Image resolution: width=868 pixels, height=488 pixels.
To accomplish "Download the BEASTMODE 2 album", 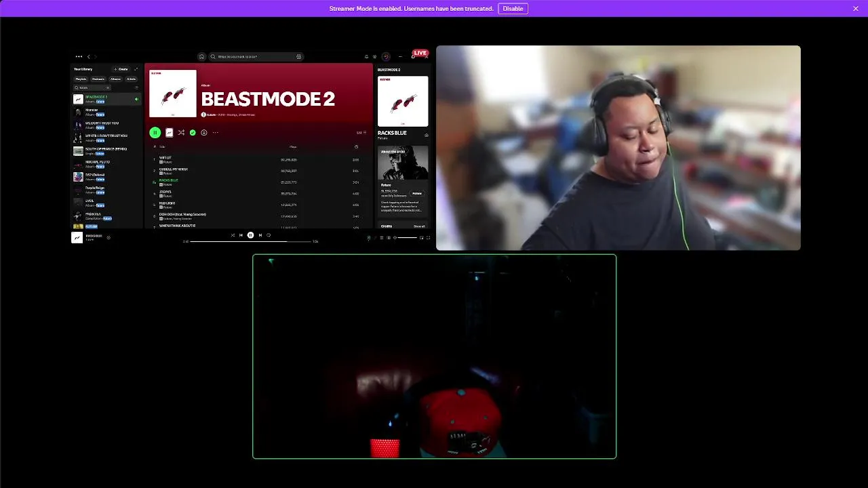I will point(203,133).
